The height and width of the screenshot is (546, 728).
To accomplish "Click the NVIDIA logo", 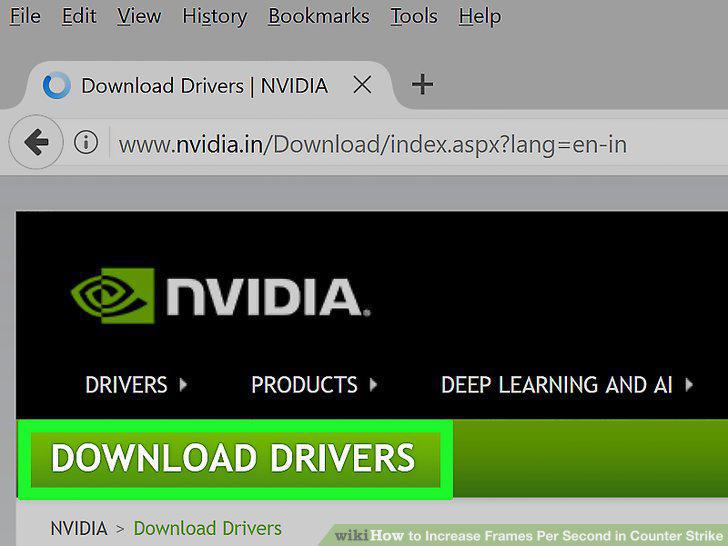I will 221,296.
